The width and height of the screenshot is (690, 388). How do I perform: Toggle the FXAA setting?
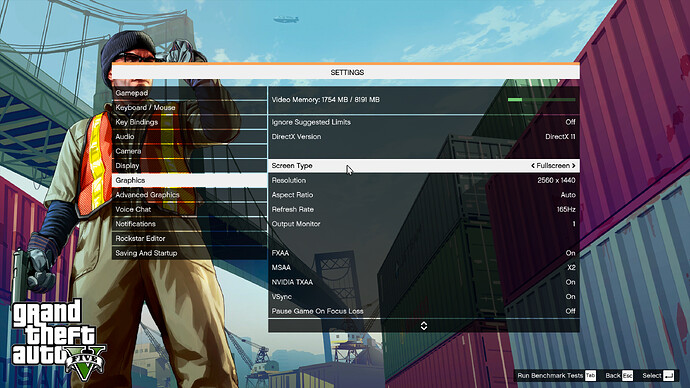424,253
